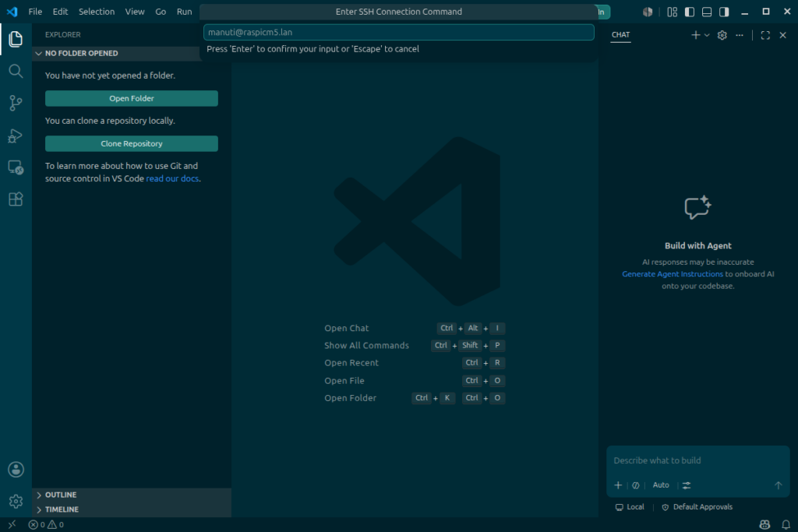Open the Extensions view icon

point(16,199)
